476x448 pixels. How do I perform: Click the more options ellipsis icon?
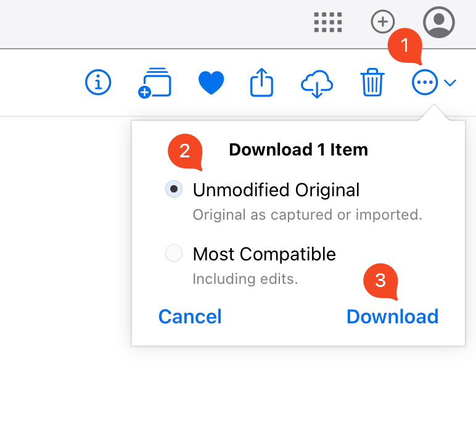[x=425, y=83]
